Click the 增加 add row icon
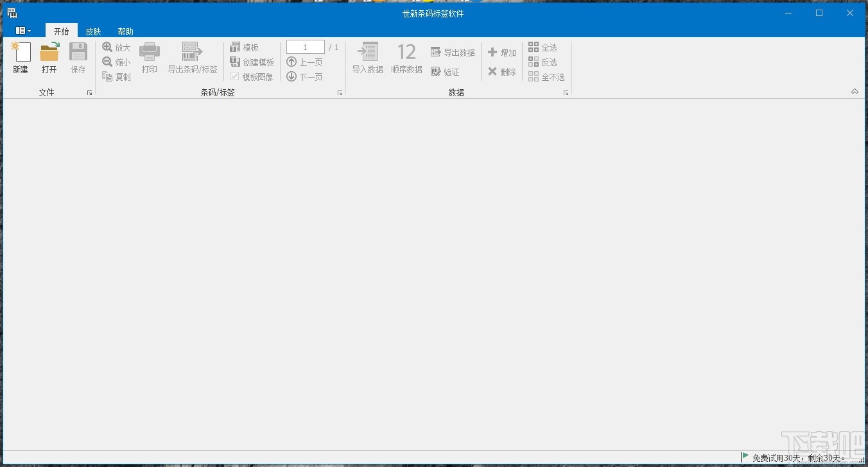The height and width of the screenshot is (467, 868). click(x=501, y=52)
